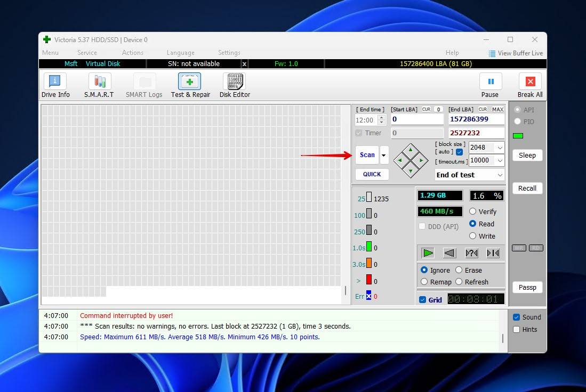Select the Refresh radio button
Screen dimensions: 586x392
tap(459, 282)
